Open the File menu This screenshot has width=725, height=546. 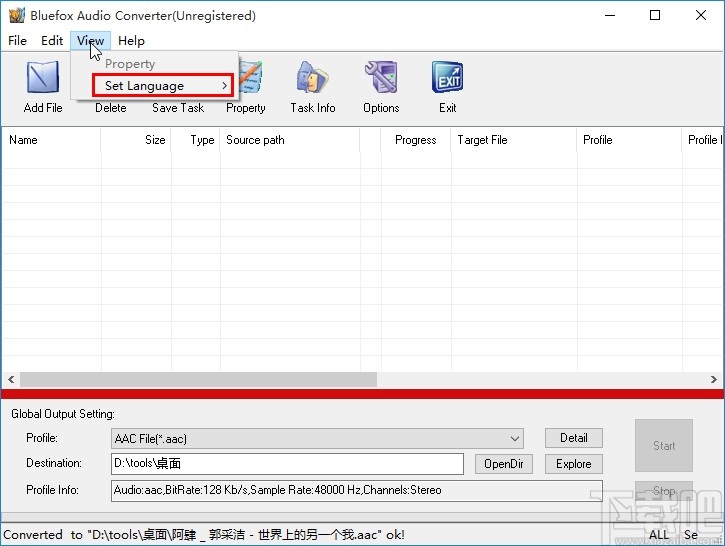pyautogui.click(x=17, y=41)
